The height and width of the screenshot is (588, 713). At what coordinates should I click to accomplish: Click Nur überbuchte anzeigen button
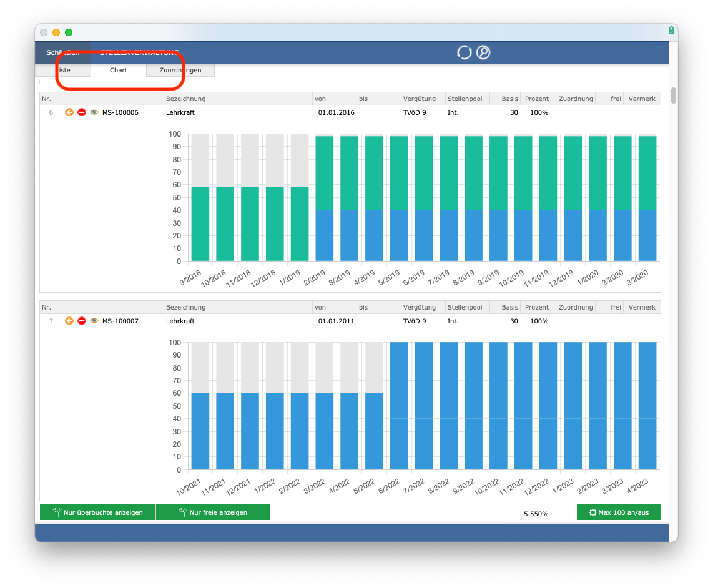coord(98,512)
